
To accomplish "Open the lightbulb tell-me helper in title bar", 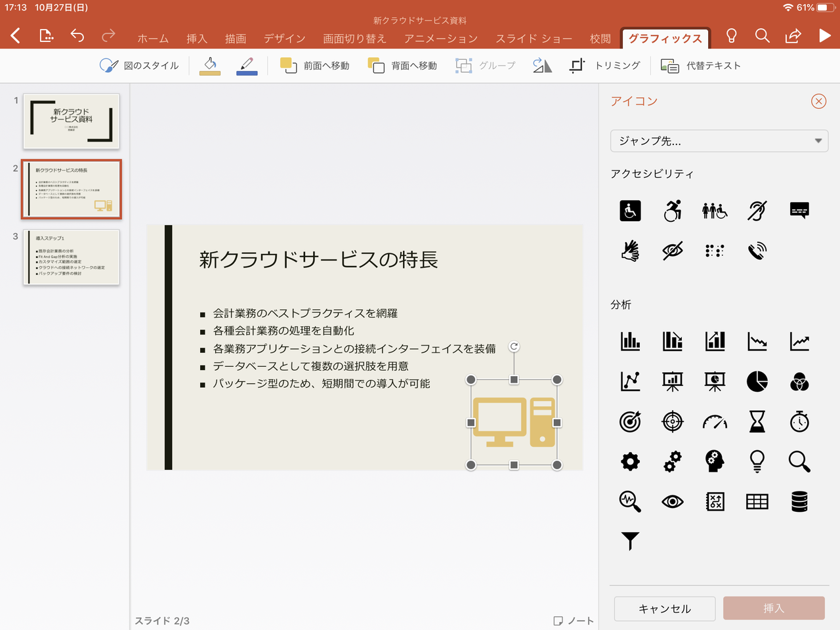I will (731, 35).
